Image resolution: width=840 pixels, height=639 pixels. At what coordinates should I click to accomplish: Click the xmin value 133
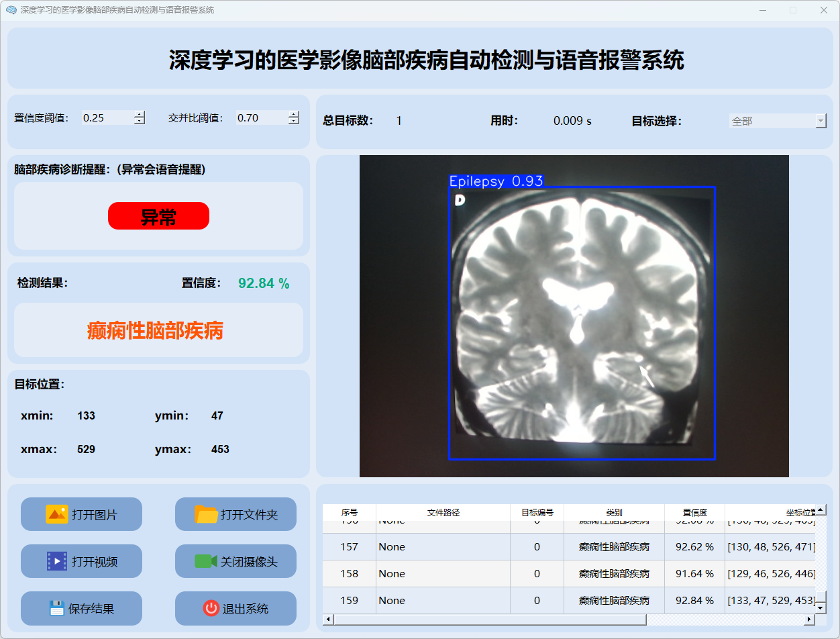[86, 415]
